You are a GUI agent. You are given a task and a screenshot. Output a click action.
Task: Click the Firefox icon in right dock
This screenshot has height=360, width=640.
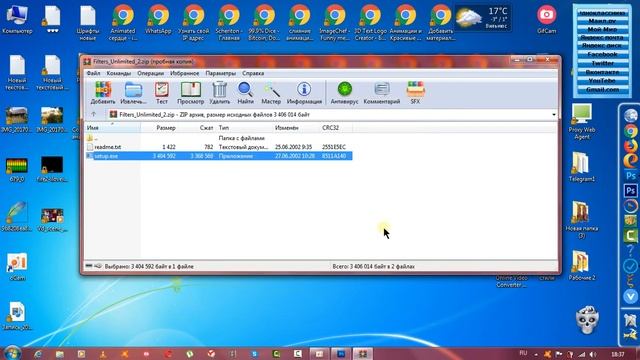click(631, 146)
